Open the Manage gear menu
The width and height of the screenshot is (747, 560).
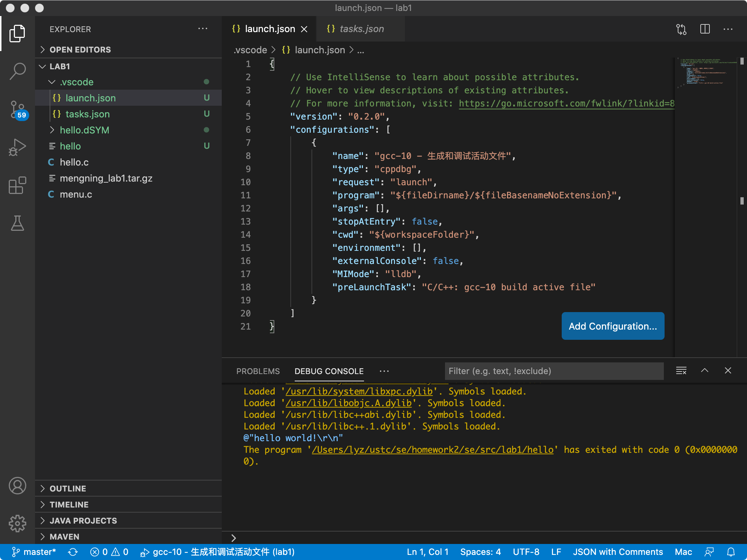pos(17,524)
